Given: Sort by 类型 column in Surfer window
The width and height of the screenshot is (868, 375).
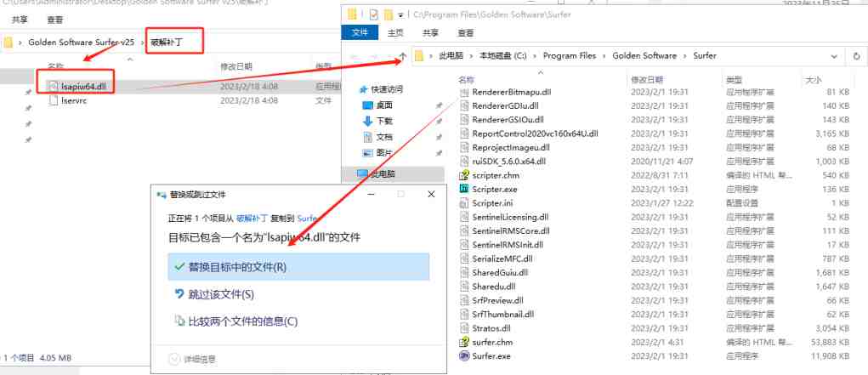Looking at the screenshot, I should click(734, 80).
